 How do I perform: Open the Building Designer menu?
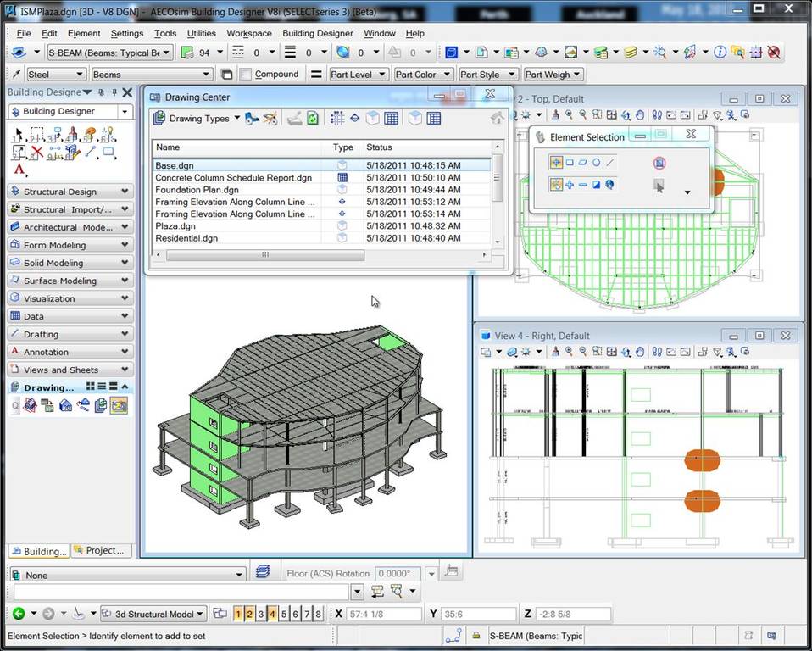[x=318, y=33]
